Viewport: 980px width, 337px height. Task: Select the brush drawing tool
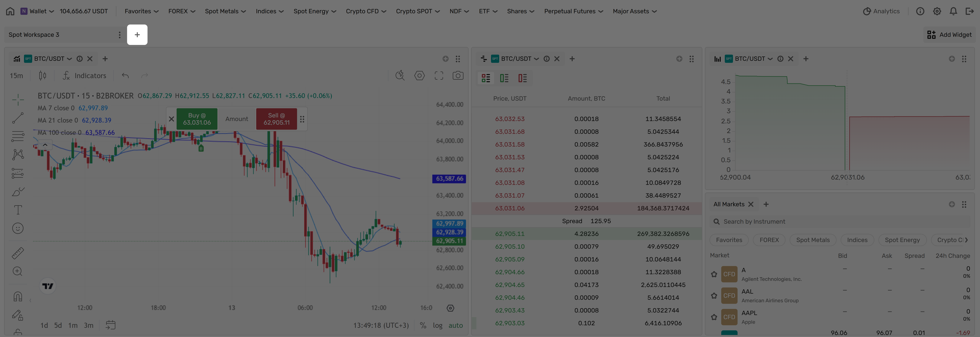(x=18, y=191)
